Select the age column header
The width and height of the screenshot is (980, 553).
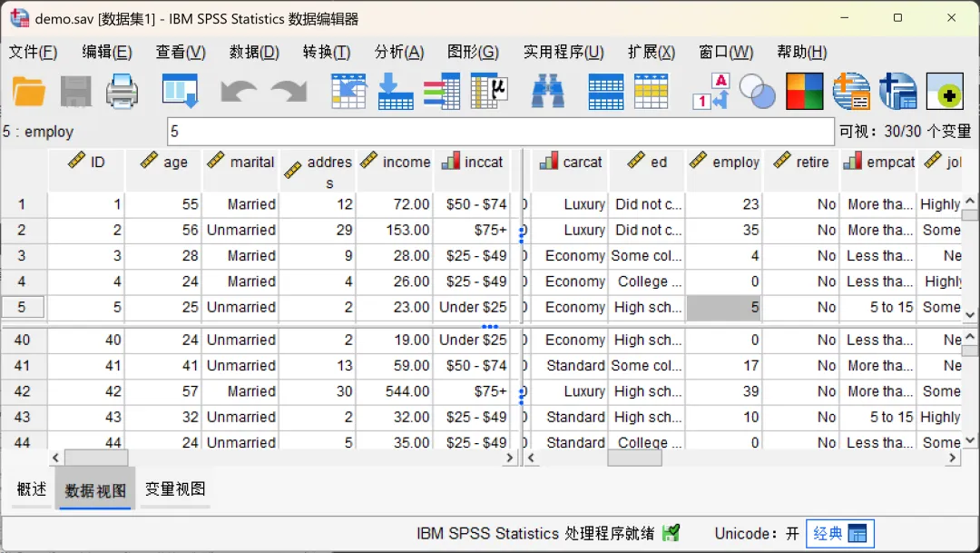pos(163,170)
